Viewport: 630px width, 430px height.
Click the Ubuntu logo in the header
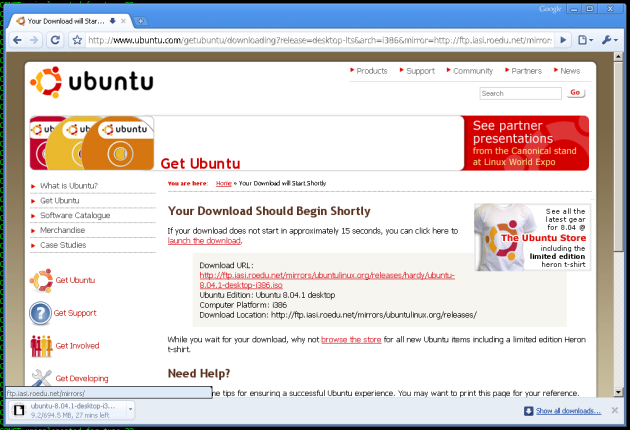click(x=92, y=82)
